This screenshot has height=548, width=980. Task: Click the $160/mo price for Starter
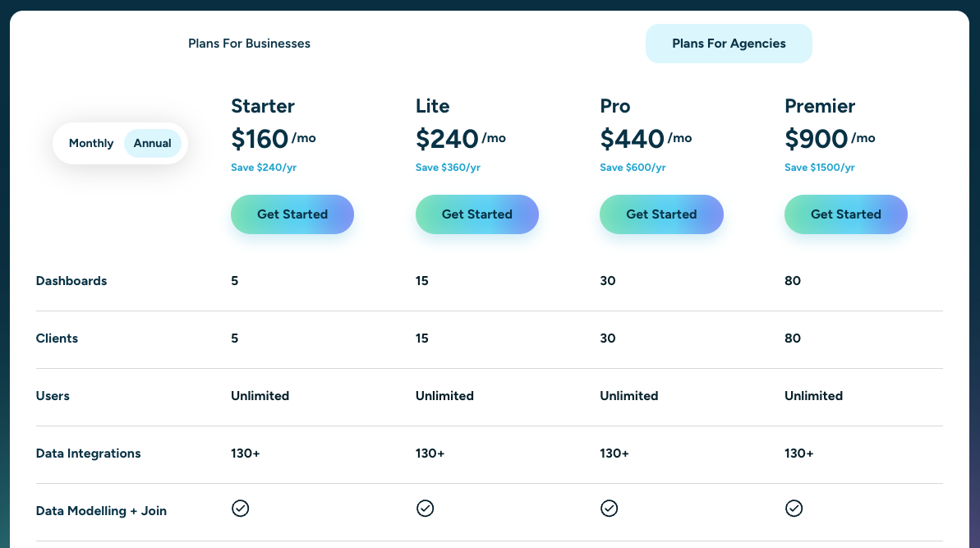pos(273,139)
